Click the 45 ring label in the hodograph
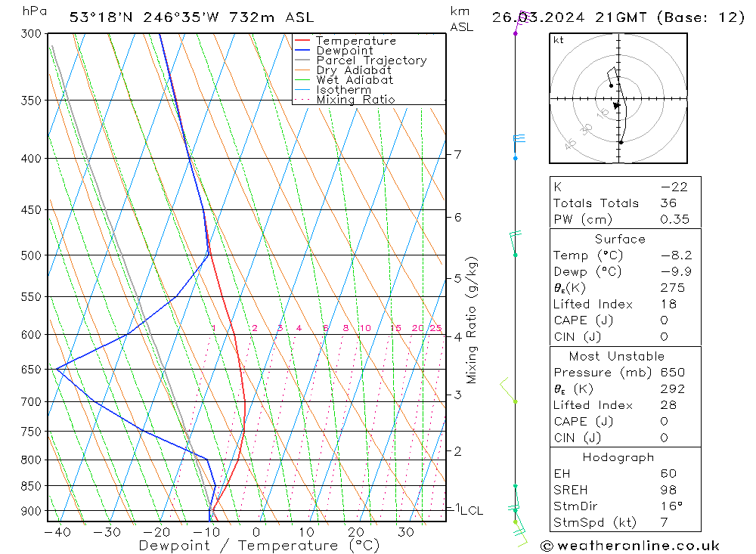Image resolution: width=756 pixels, height=554 pixels. (x=570, y=144)
